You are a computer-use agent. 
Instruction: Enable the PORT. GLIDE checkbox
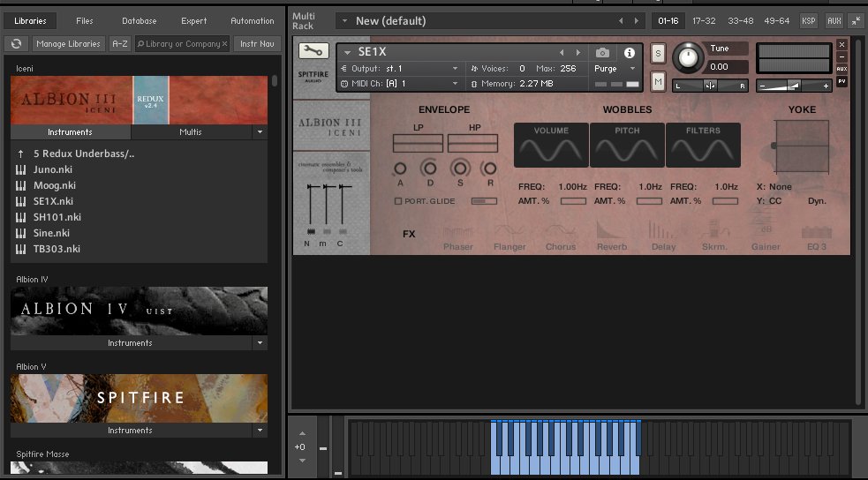[398, 201]
